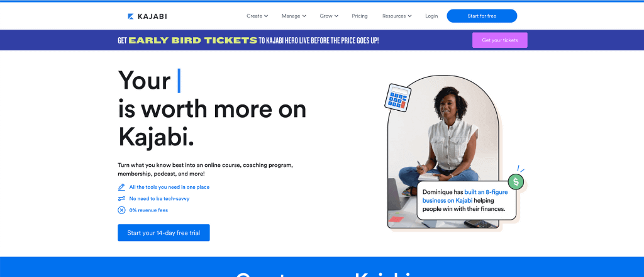Click the 0% revenue fees text

pyautogui.click(x=148, y=210)
